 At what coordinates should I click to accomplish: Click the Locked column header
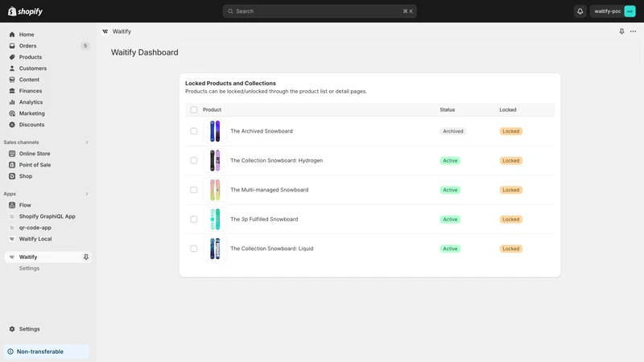tap(508, 109)
